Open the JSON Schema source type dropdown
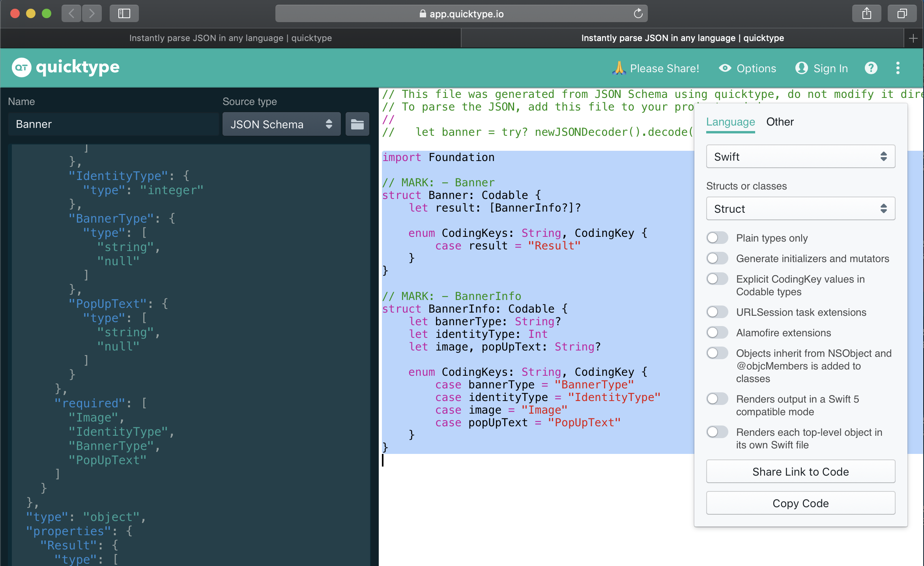The width and height of the screenshot is (924, 566). (x=281, y=124)
